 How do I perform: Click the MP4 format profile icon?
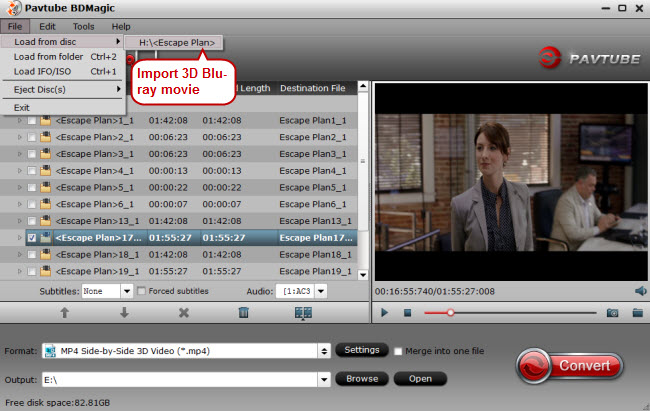[50, 351]
